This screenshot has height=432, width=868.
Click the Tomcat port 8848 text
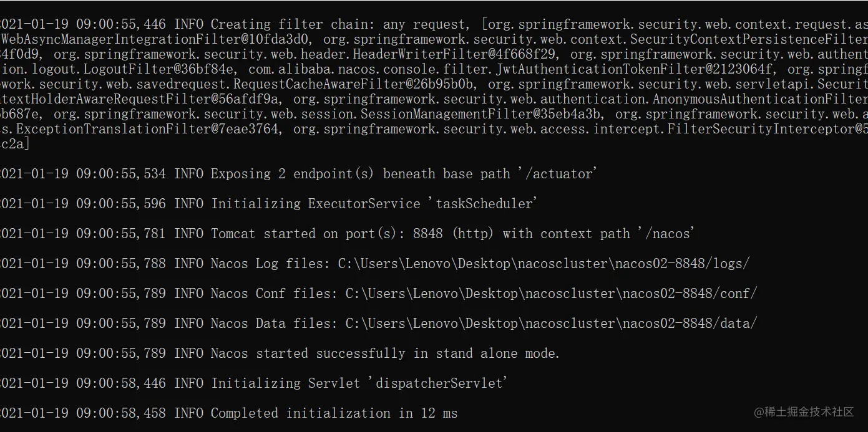[427, 234]
